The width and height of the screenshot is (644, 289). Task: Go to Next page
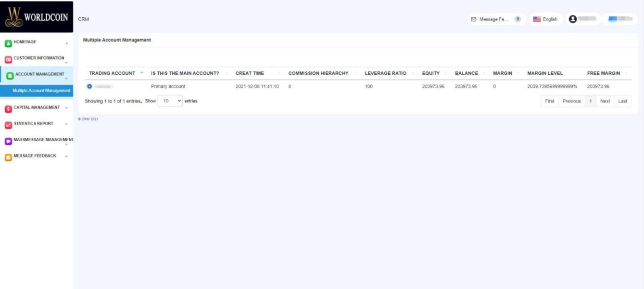[605, 101]
